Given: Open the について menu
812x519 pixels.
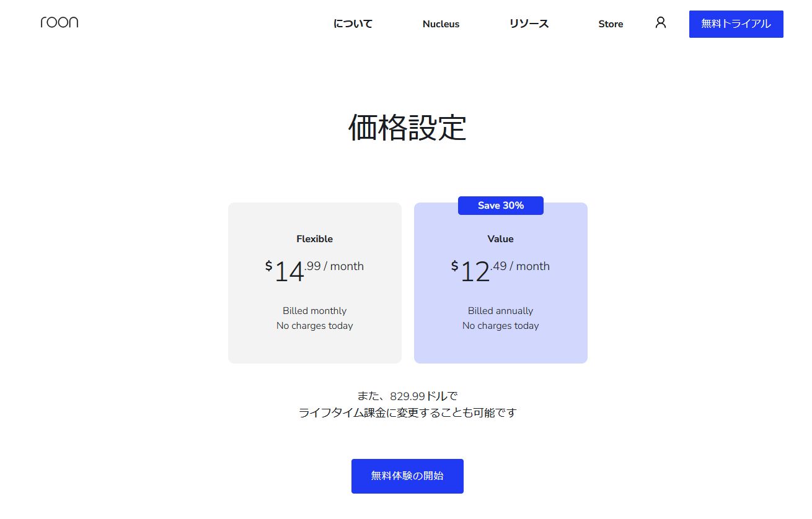Looking at the screenshot, I should [x=353, y=24].
